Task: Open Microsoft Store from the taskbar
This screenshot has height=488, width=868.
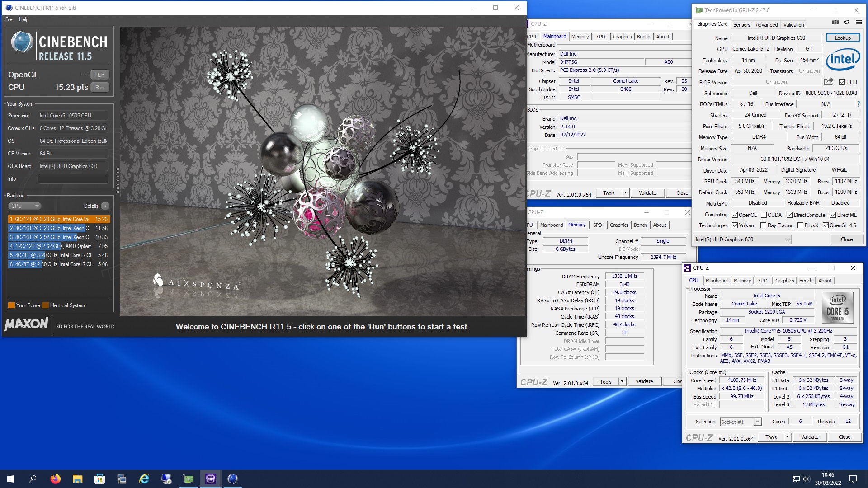Action: point(100,479)
